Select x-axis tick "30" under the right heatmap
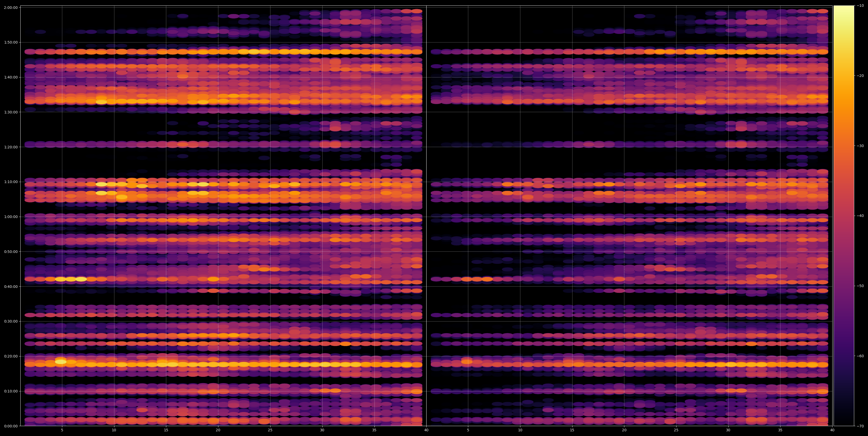Viewport: 868px width, 436px height. (728, 430)
